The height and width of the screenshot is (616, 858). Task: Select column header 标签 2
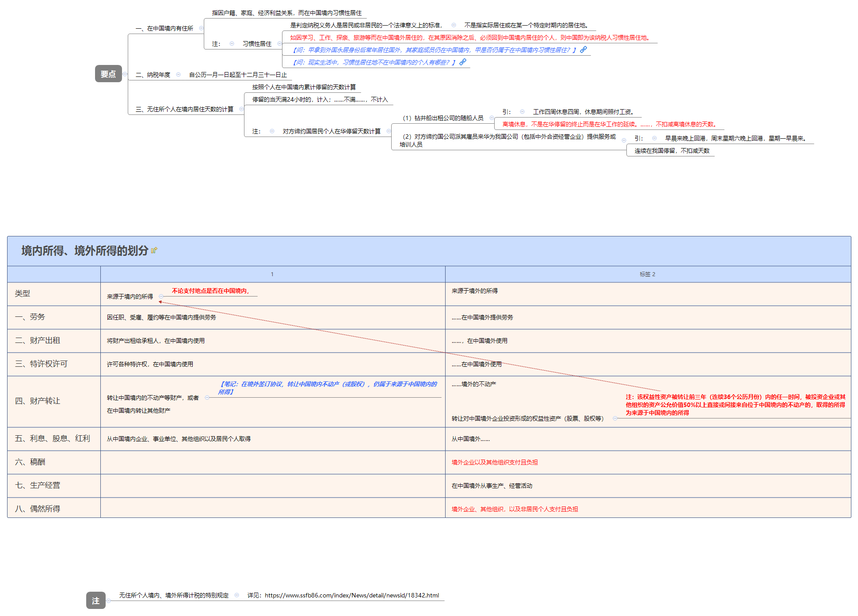pyautogui.click(x=648, y=274)
